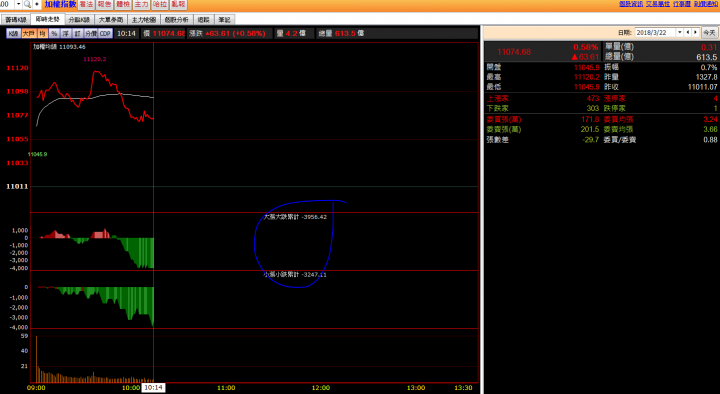Open the stock code dropdown arrow
The width and height of the screenshot is (720, 394).
(18, 5)
